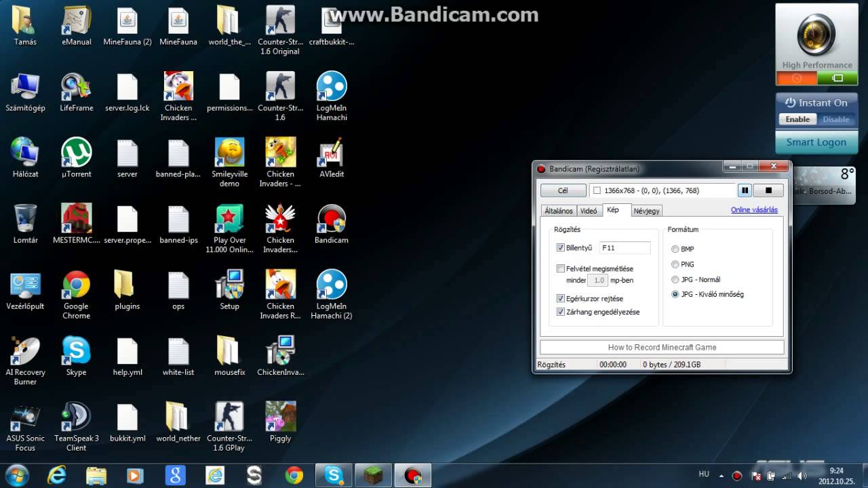Viewport: 868px width, 488px height.
Task: Click the Cél target button
Action: [563, 190]
